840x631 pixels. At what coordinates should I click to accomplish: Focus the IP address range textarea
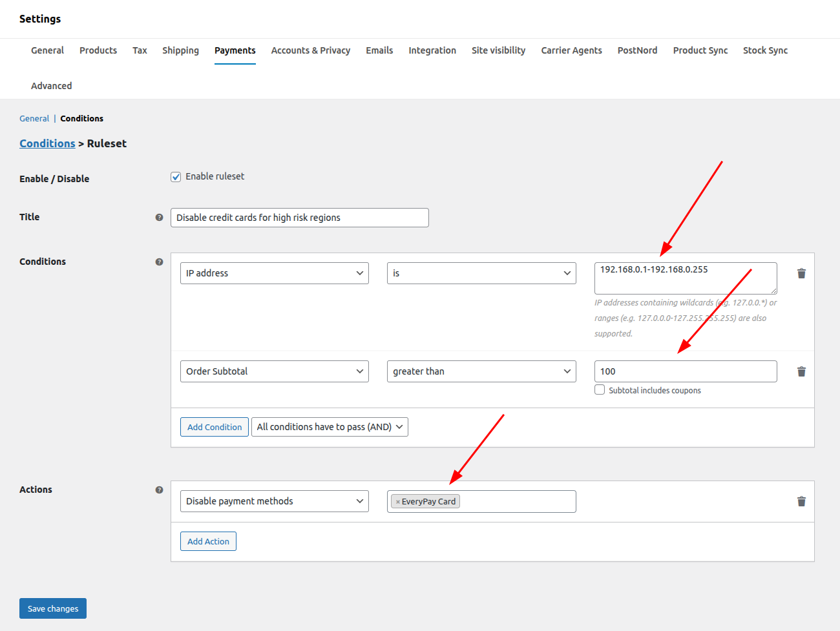point(685,278)
